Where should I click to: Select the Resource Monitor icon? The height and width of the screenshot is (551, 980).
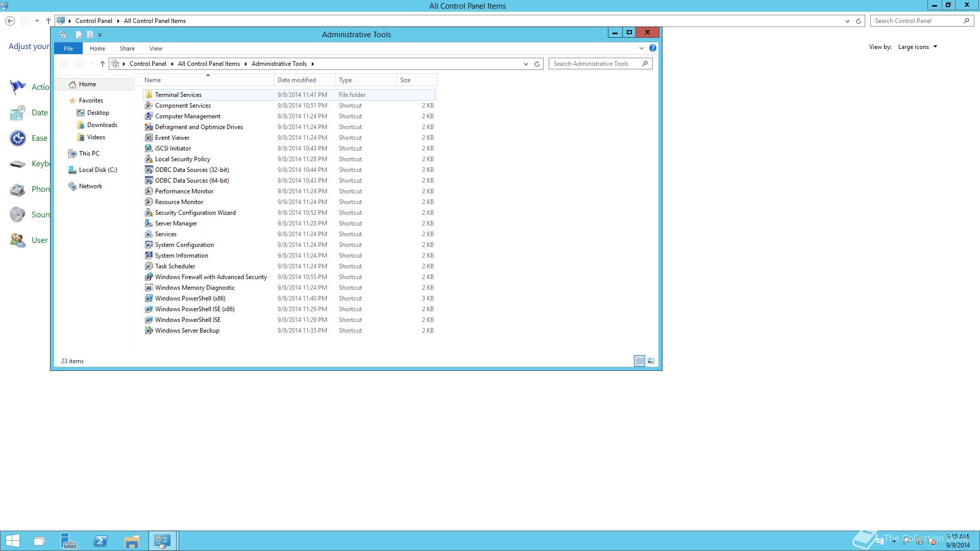click(149, 202)
